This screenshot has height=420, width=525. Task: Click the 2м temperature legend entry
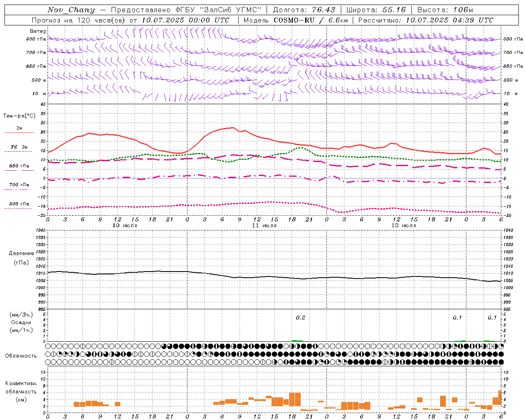pyautogui.click(x=19, y=128)
